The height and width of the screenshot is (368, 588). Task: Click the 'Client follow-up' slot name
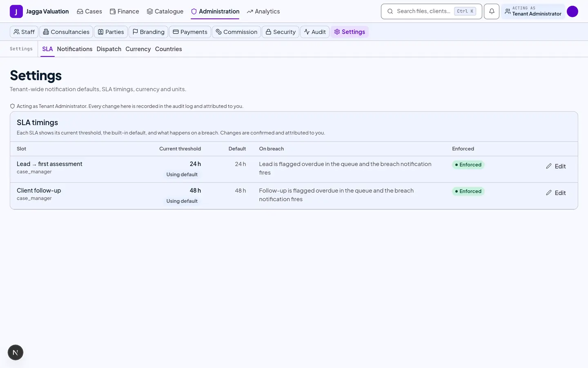click(39, 191)
